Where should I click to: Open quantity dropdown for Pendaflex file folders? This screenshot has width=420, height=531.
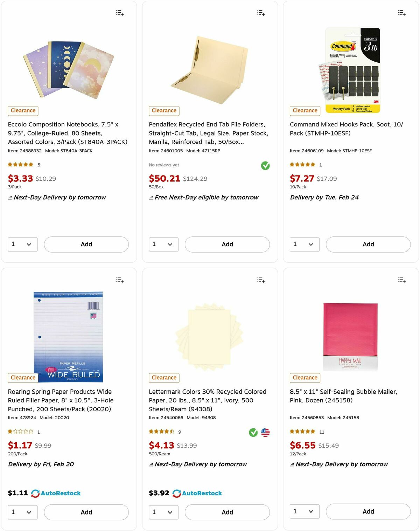pos(163,244)
